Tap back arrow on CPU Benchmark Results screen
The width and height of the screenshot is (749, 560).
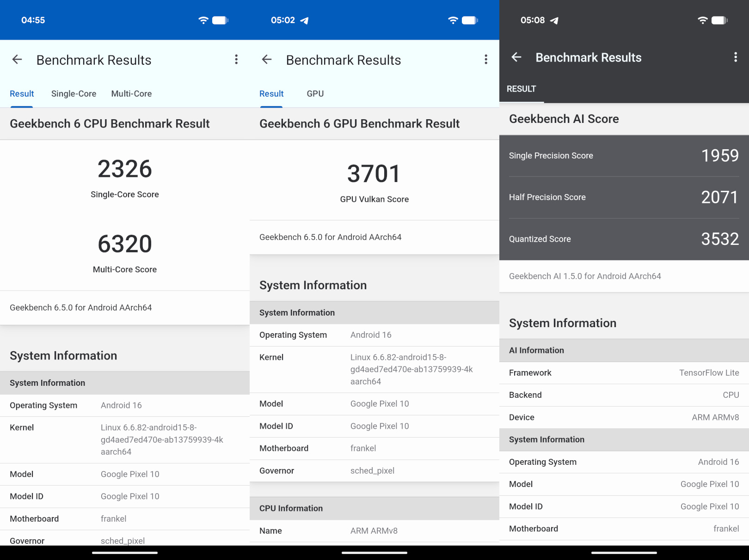click(x=17, y=60)
